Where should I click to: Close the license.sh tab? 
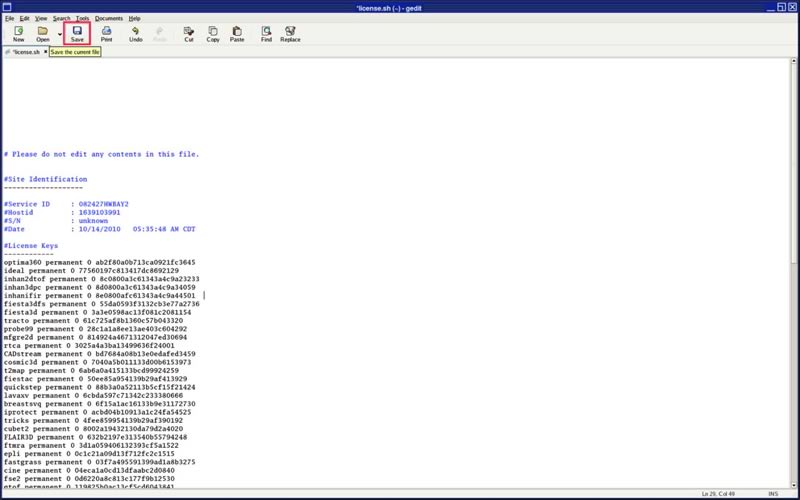[x=46, y=52]
